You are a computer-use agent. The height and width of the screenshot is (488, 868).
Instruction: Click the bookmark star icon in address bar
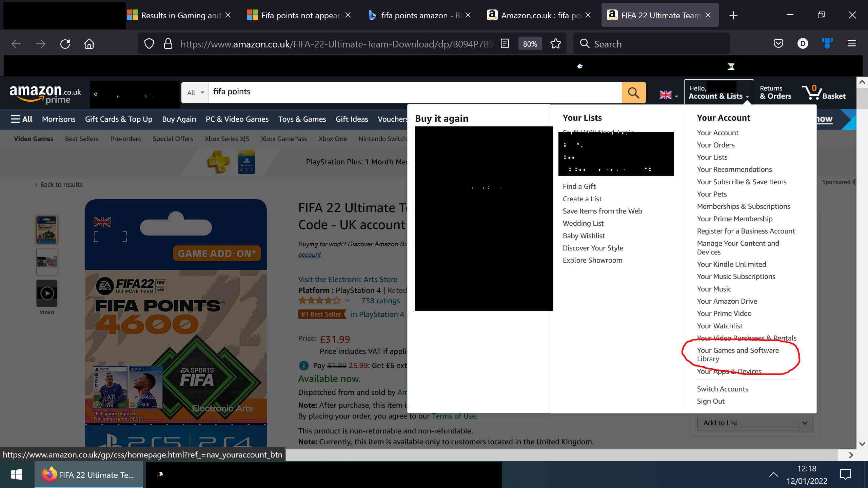[x=556, y=43]
